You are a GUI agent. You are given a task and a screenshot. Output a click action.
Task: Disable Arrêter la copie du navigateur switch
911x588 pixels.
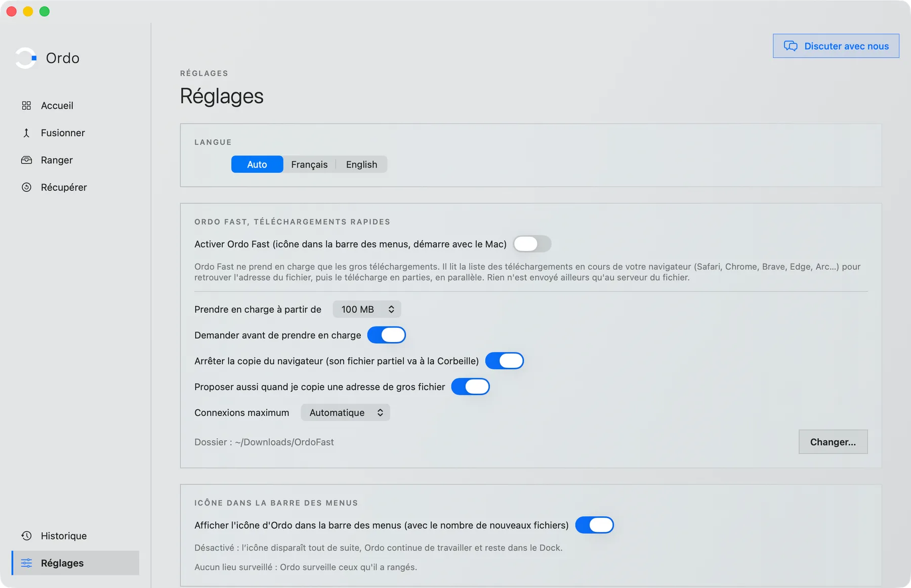pyautogui.click(x=505, y=361)
